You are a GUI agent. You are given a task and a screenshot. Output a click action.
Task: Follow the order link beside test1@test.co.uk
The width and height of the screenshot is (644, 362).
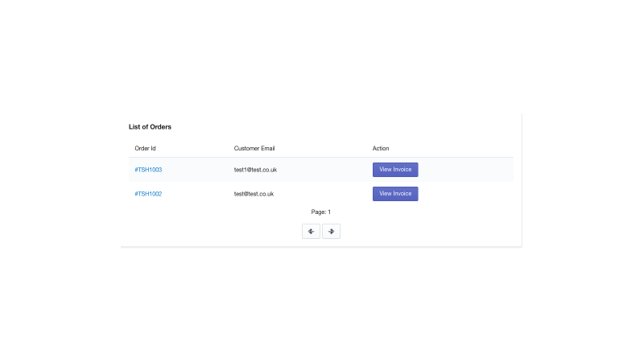tap(148, 170)
